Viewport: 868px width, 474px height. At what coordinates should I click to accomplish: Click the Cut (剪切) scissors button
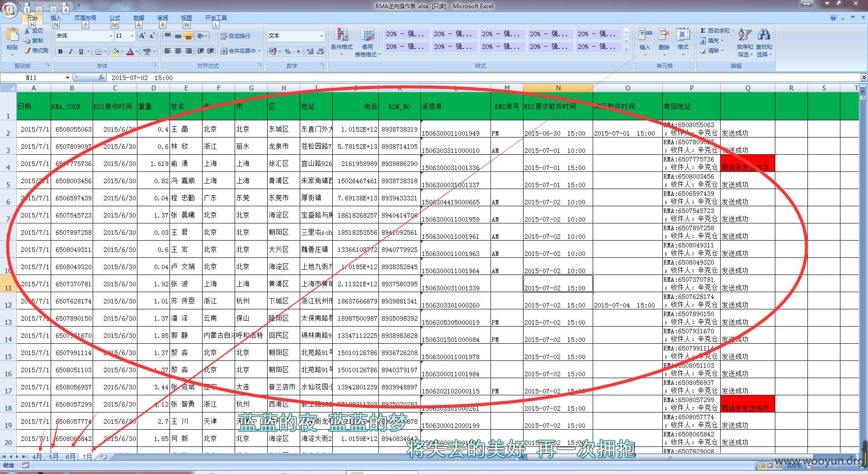click(34, 31)
